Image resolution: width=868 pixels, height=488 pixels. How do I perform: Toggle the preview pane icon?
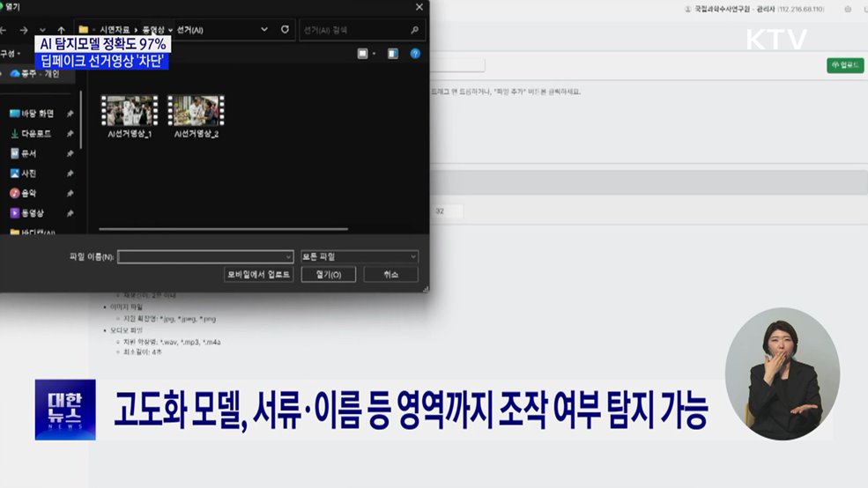point(392,54)
